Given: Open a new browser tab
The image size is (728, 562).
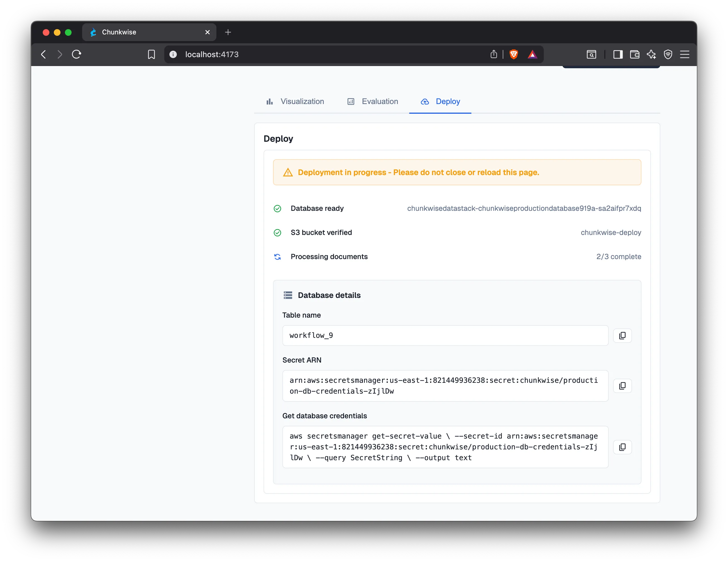Looking at the screenshot, I should 228,32.
